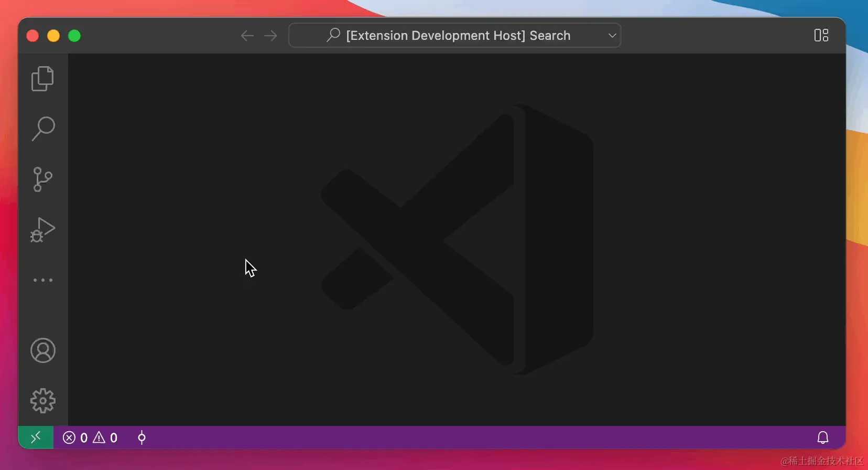Minimize window with yellow button
Screen dimensions: 868x470
pyautogui.click(x=53, y=36)
